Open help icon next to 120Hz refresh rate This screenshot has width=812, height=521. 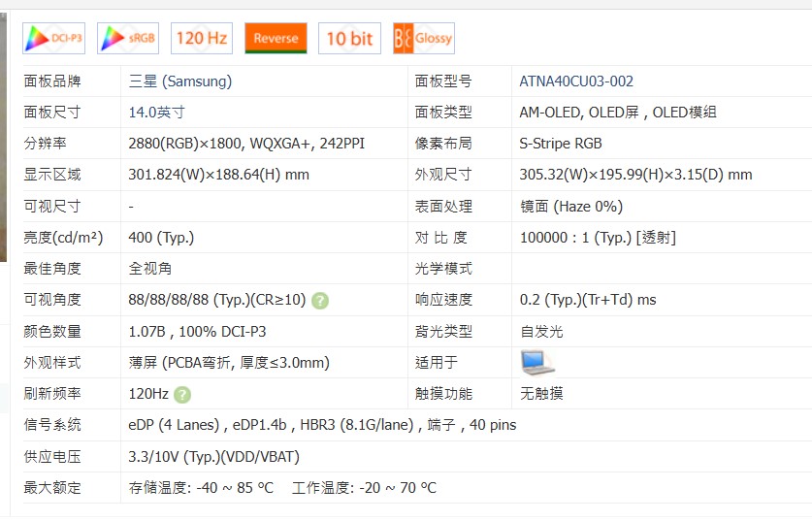point(182,395)
